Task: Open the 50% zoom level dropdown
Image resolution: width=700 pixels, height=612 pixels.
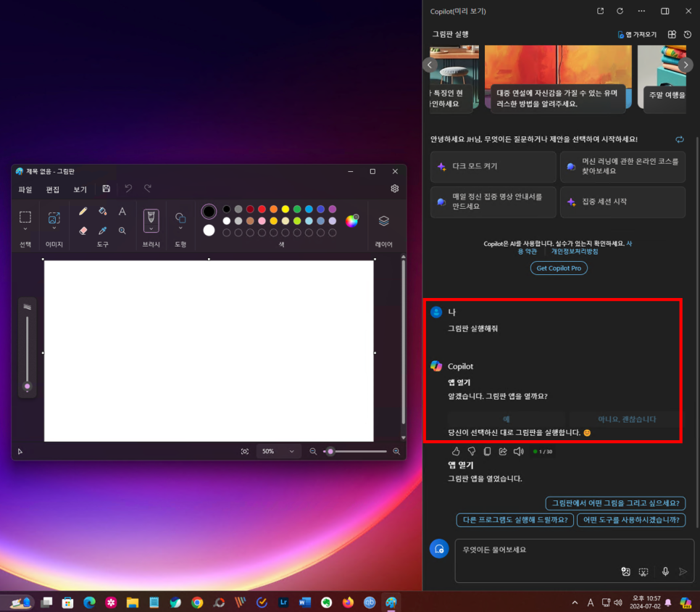Action: point(278,452)
